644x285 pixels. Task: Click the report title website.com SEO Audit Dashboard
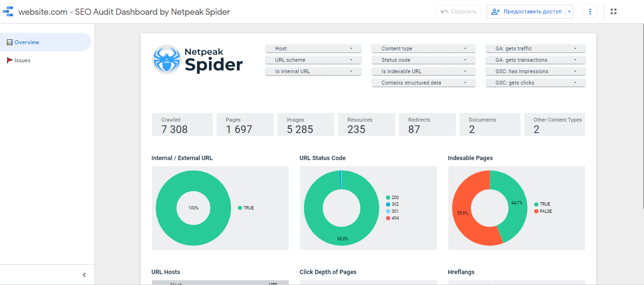pyautogui.click(x=124, y=12)
